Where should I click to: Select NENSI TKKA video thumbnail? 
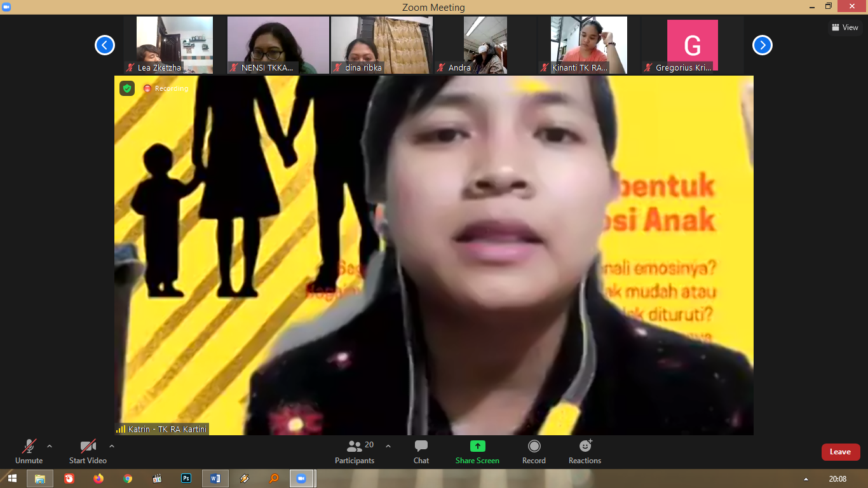[278, 45]
